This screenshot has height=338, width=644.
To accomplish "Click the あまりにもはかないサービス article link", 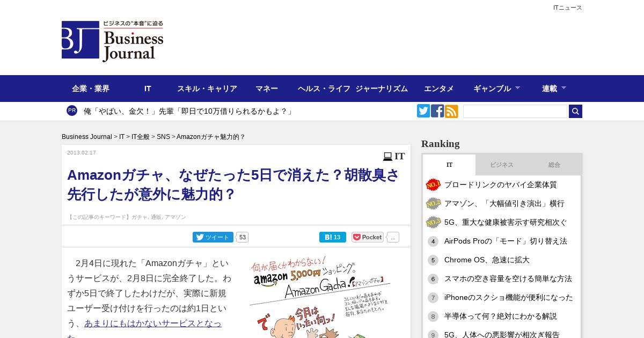I will click(152, 324).
